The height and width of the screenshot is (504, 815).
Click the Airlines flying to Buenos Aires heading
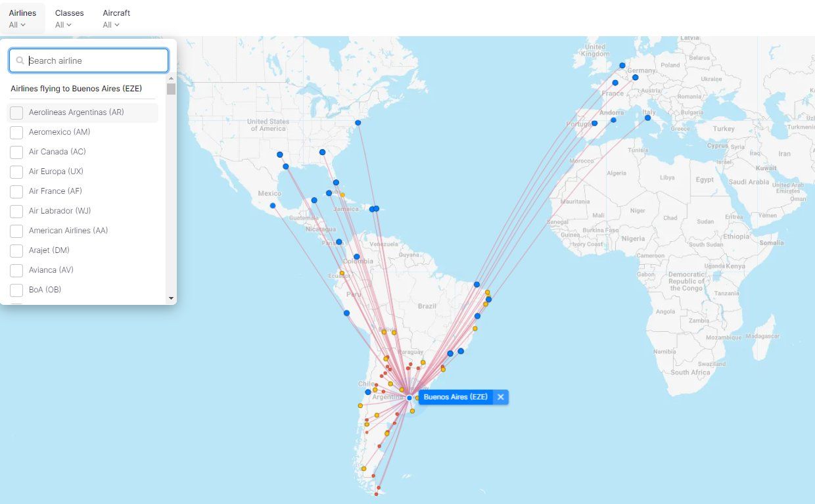(x=76, y=88)
